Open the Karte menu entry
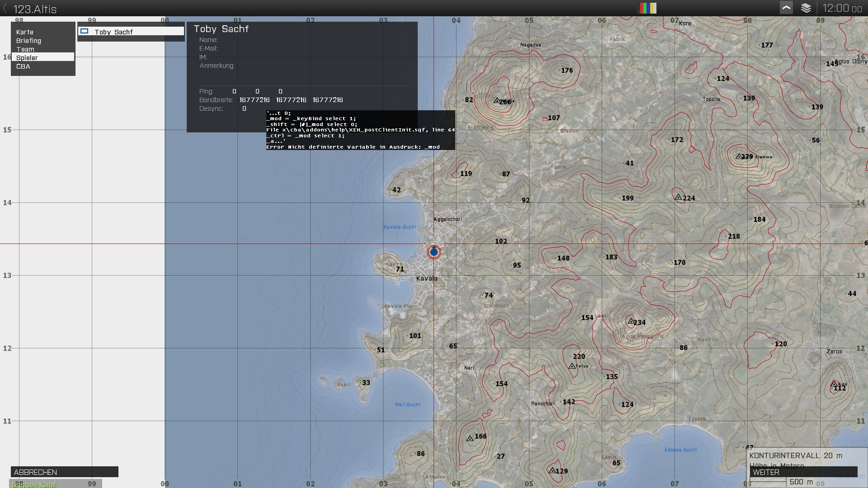 point(25,32)
